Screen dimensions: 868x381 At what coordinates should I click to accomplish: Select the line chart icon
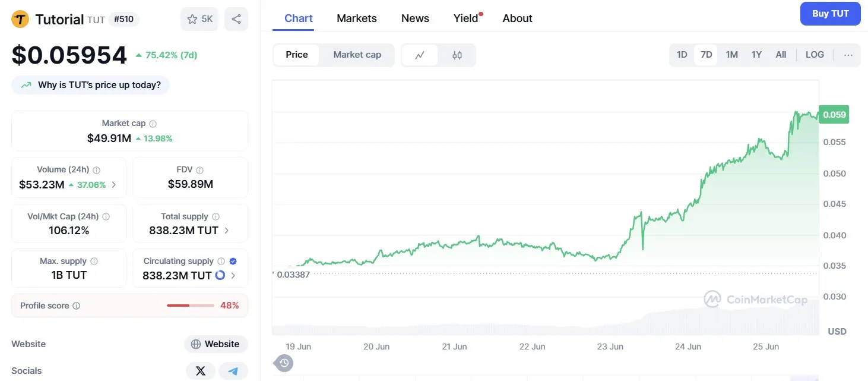click(420, 55)
